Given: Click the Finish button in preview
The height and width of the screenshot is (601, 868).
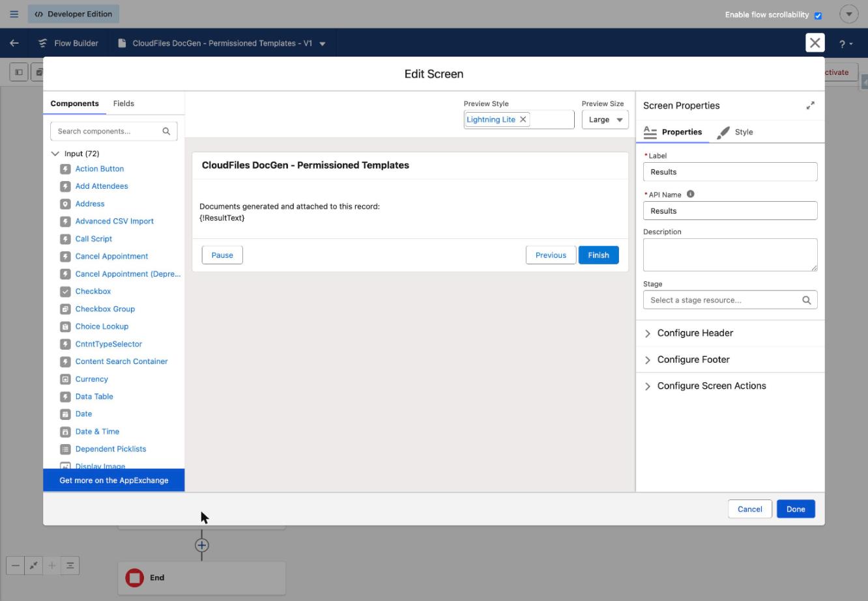Looking at the screenshot, I should 598,255.
